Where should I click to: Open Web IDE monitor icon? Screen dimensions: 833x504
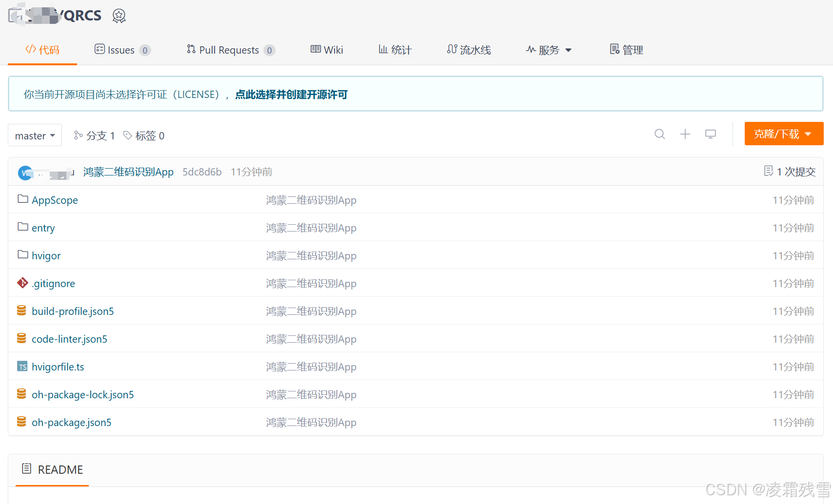click(711, 134)
